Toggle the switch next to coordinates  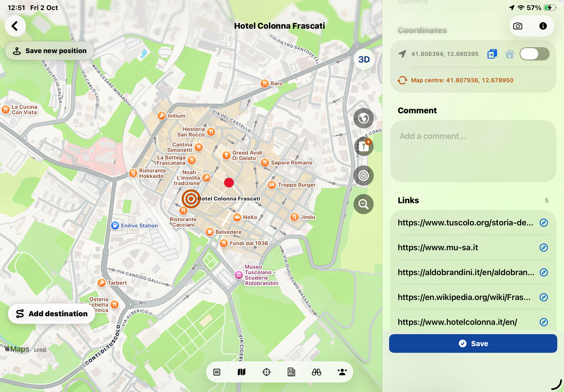click(535, 54)
